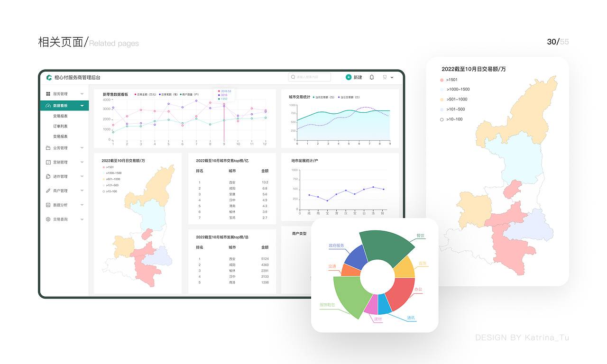Click the 5124 amount cell

pos(265,259)
